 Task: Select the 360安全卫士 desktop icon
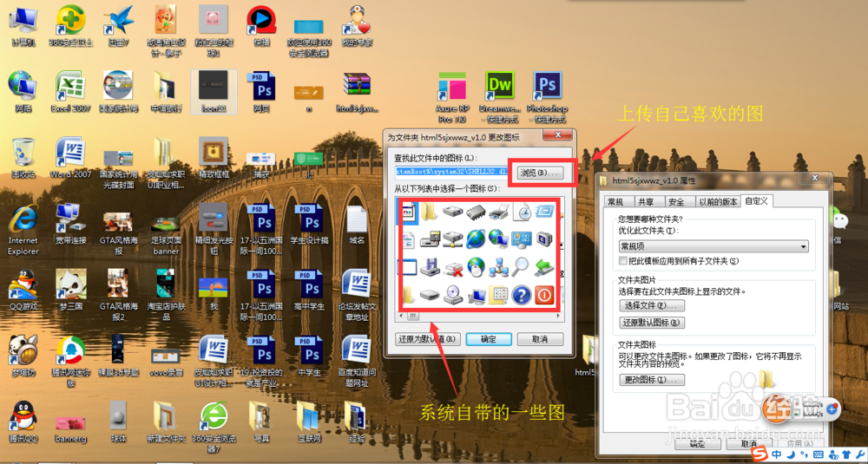pos(70,27)
